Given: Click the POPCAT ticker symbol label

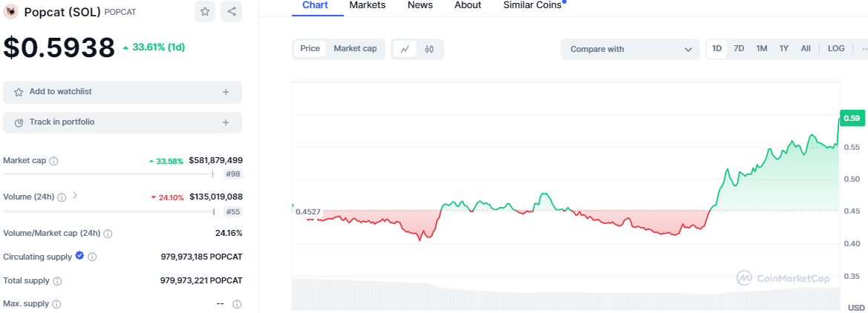Looking at the screenshot, I should point(120,12).
